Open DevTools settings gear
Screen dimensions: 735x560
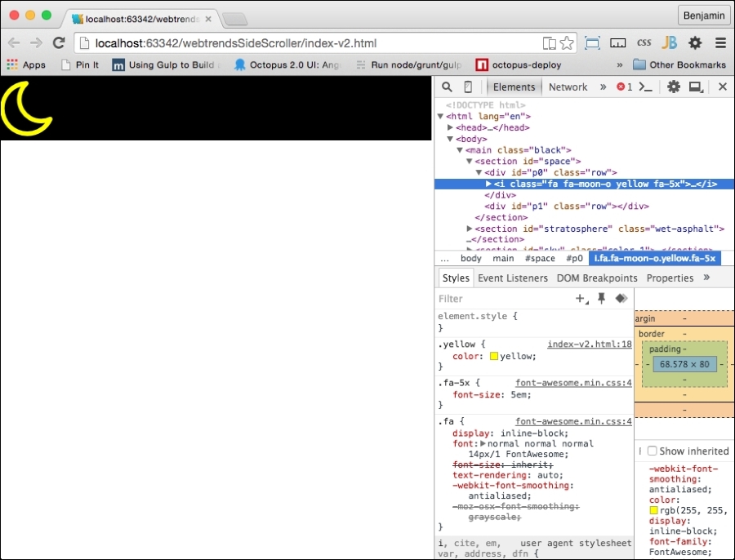[673, 87]
